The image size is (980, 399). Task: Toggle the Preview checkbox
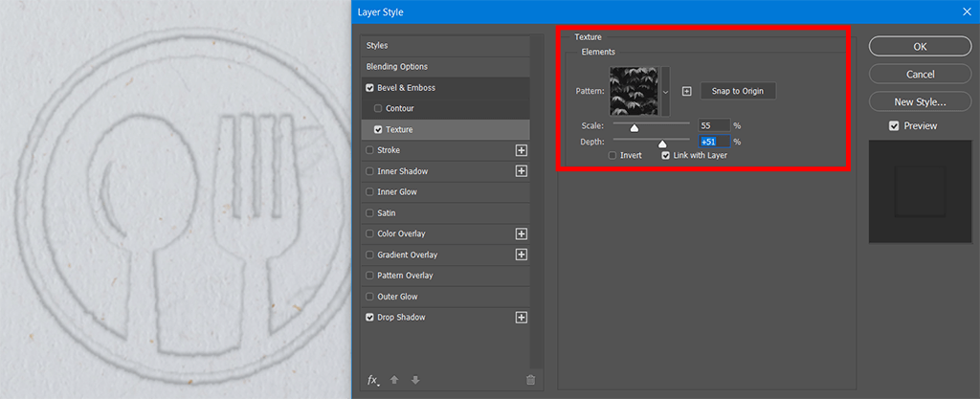(x=894, y=126)
